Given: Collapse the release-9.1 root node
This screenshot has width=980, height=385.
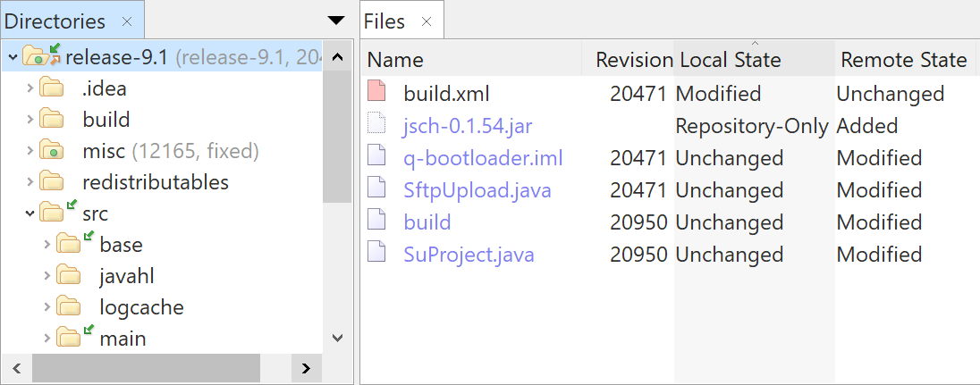Looking at the screenshot, I should [13, 58].
